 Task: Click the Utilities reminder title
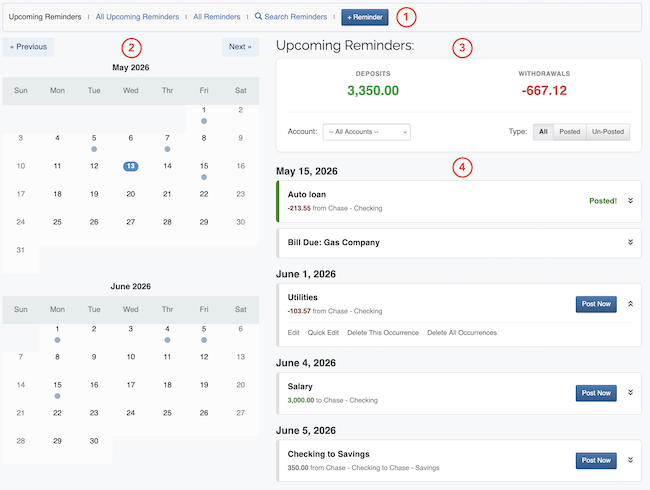click(303, 297)
